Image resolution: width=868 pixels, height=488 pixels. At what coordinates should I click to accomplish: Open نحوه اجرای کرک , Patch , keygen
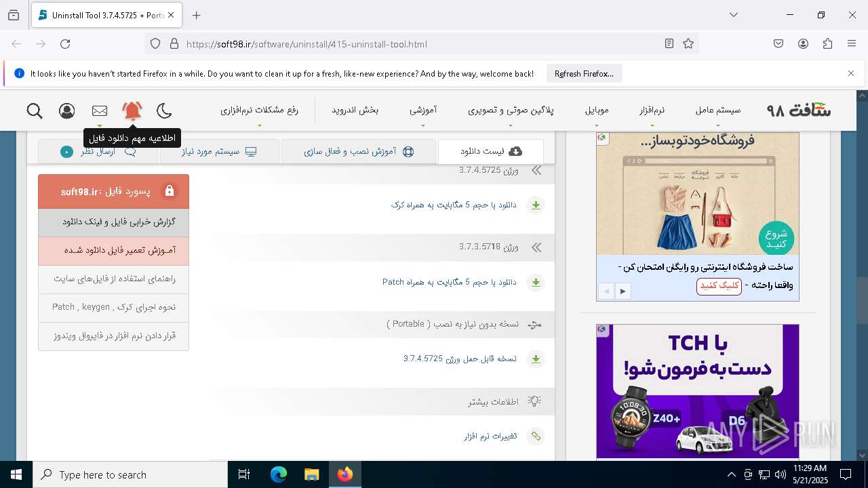point(114,308)
